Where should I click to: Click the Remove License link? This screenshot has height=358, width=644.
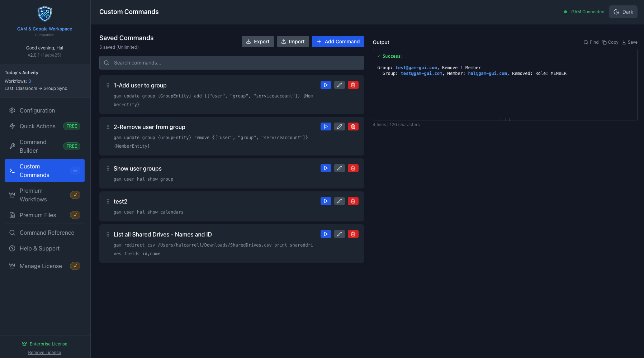click(x=44, y=353)
